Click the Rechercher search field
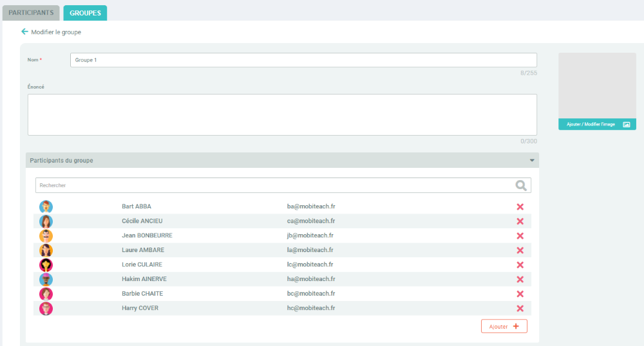The image size is (644, 346). tap(283, 185)
